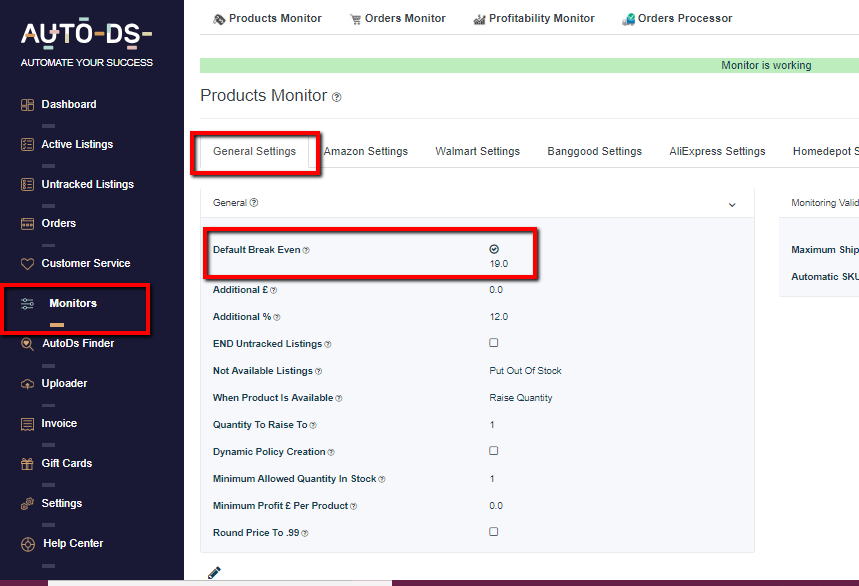Switch to the AliExpress Settings tab

717,152
